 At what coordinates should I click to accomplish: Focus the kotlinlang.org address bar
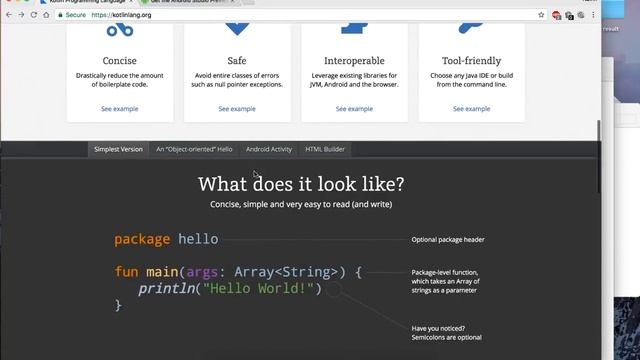[302, 15]
